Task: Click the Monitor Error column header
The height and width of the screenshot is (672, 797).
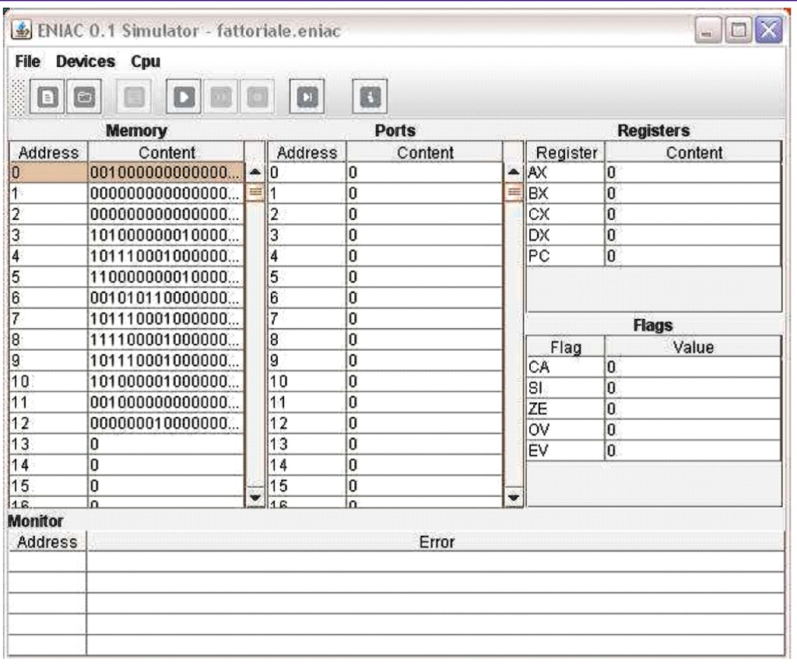Action: 436,542
